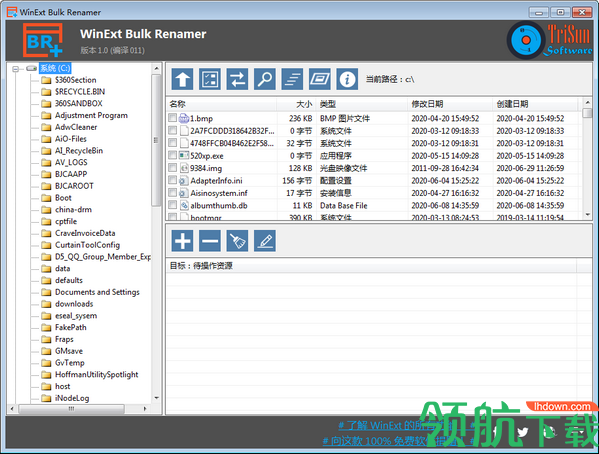
Task: Open the Adjustment Program folder
Action: [x=91, y=115]
